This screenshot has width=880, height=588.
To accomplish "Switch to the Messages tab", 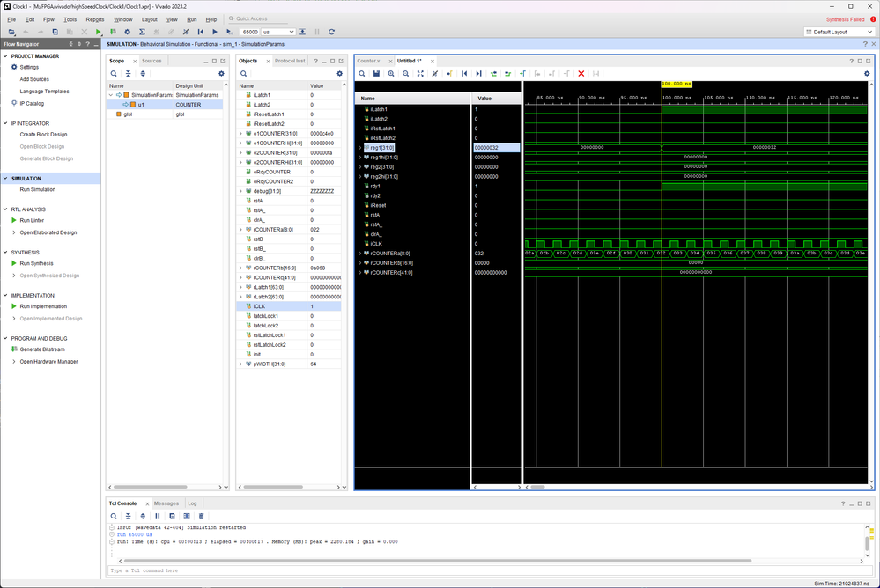I will [x=166, y=503].
